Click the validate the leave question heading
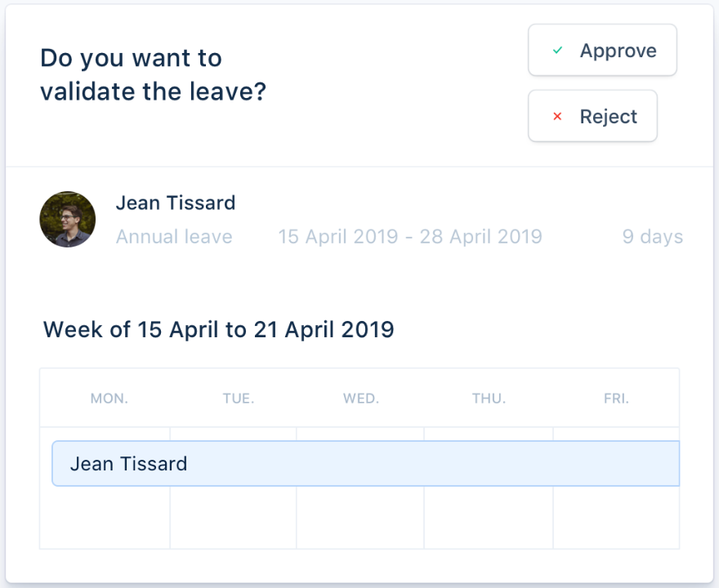719x588 pixels. [154, 74]
